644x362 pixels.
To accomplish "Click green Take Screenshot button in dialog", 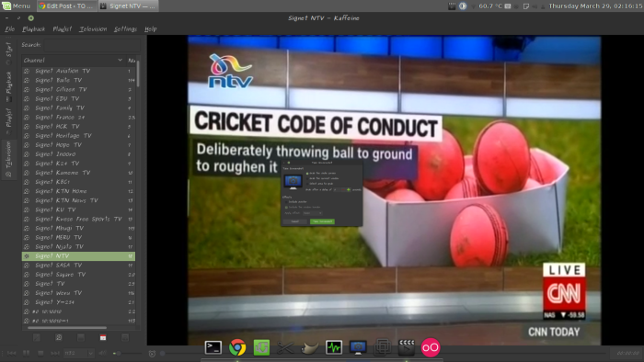I will (x=322, y=221).
